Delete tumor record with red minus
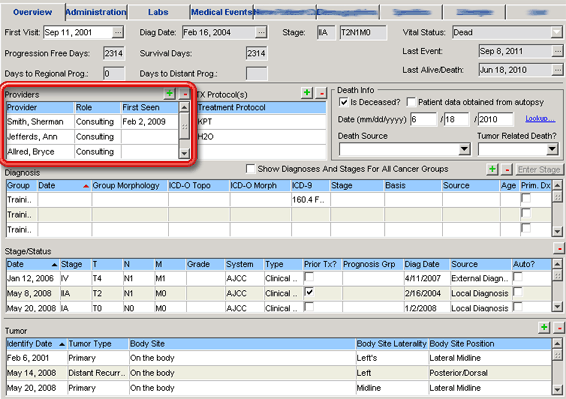 click(x=559, y=328)
